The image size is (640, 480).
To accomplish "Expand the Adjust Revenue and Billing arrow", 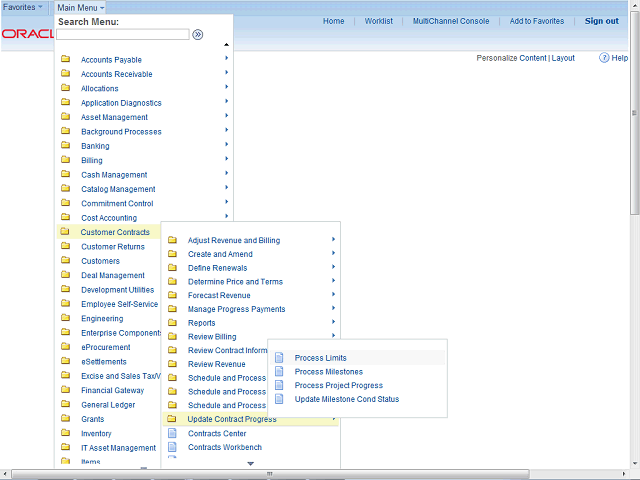I will click(x=333, y=239).
